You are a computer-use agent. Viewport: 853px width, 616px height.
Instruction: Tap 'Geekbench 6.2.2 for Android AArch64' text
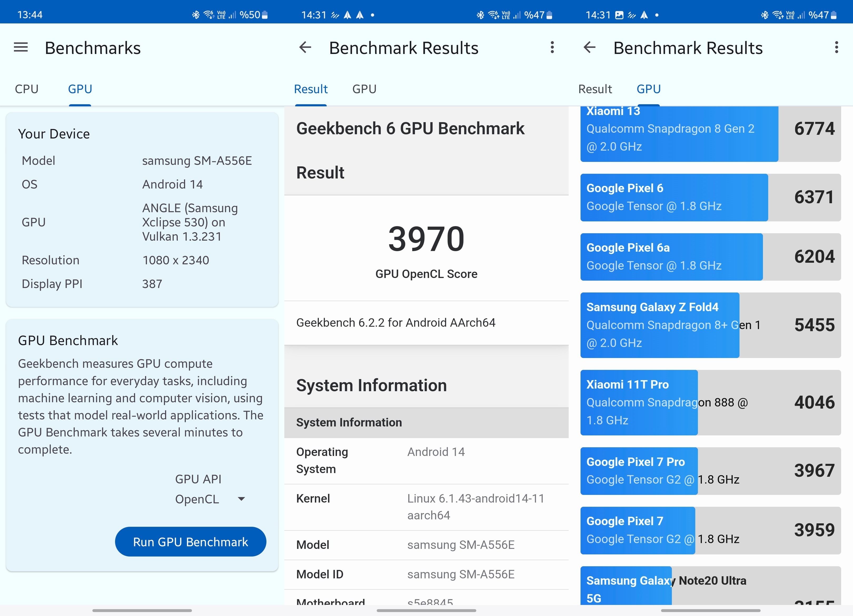[x=396, y=323]
